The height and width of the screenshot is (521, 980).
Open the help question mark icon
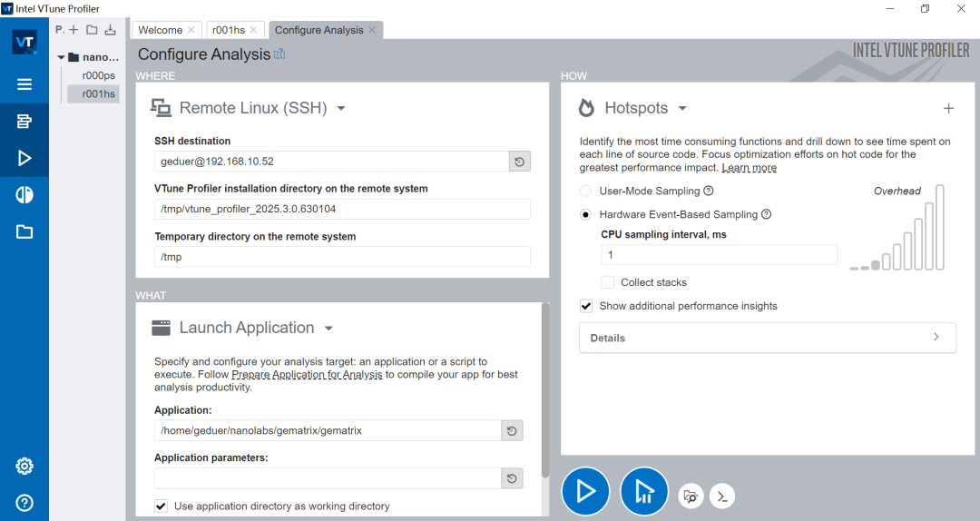24,503
